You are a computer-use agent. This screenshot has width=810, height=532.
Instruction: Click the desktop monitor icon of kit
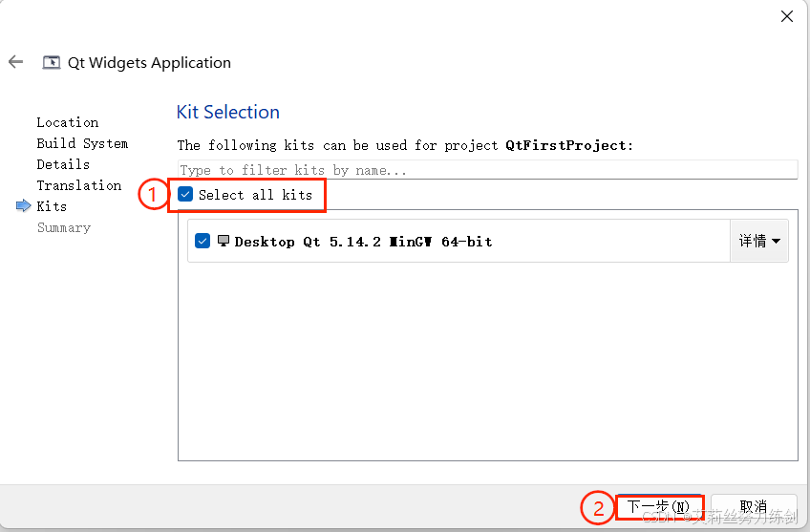(224, 241)
